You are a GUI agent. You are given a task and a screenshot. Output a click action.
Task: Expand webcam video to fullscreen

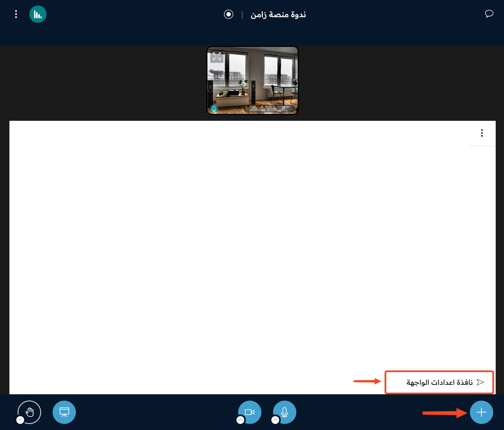217,56
